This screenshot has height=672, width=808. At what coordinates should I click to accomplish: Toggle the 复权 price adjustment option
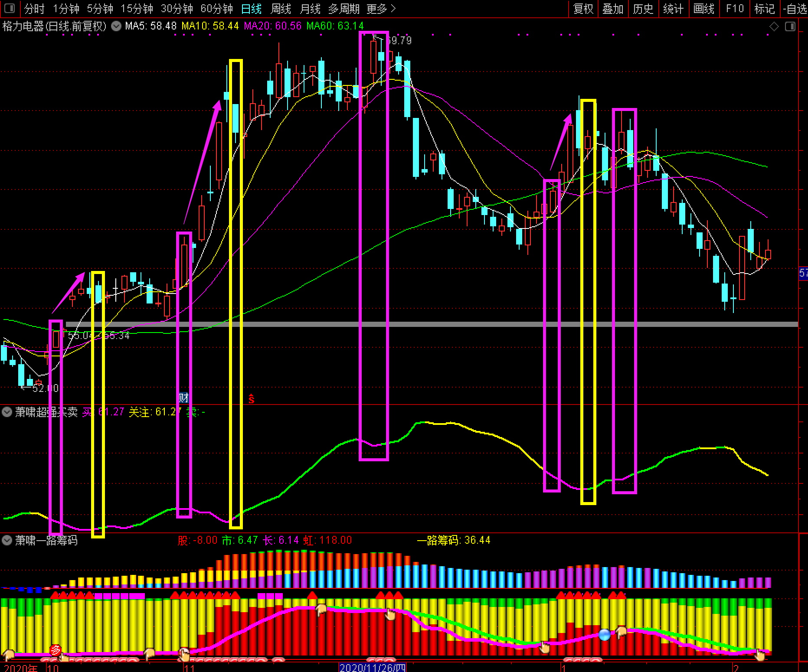pos(583,9)
